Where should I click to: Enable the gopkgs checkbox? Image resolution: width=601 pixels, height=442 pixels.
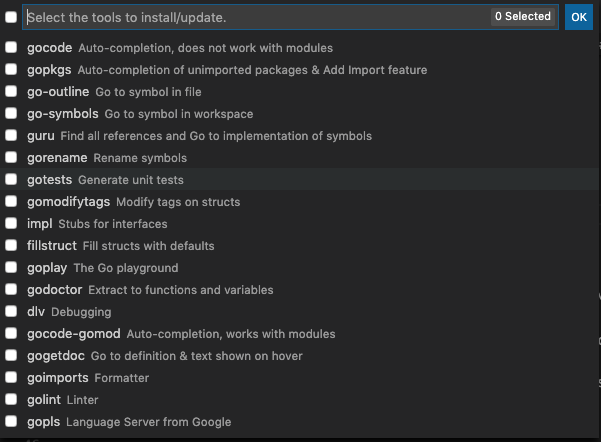11,69
